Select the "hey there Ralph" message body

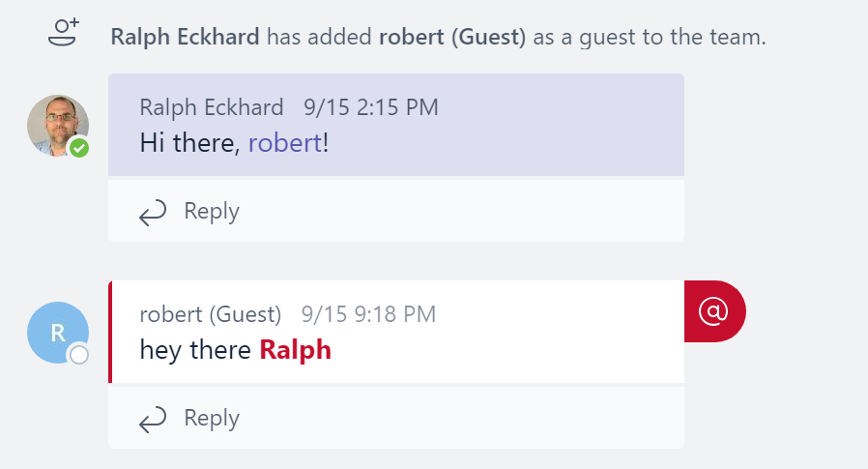[235, 350]
